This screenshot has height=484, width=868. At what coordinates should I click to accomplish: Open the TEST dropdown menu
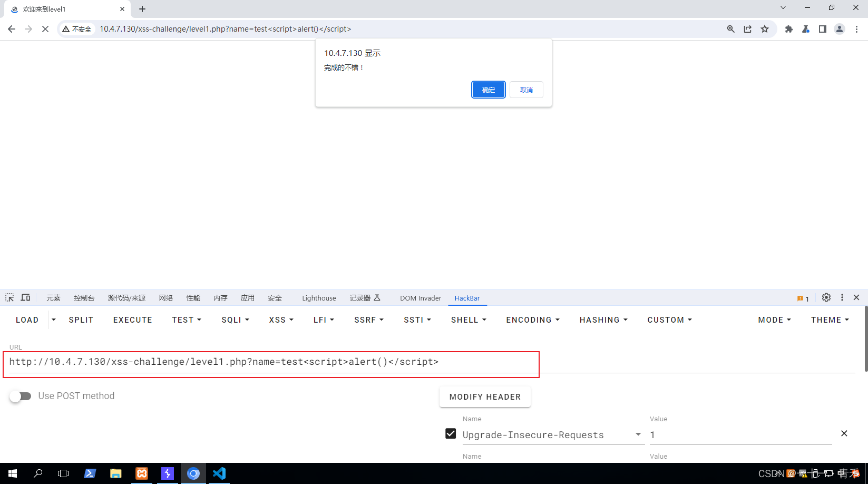[x=187, y=320]
